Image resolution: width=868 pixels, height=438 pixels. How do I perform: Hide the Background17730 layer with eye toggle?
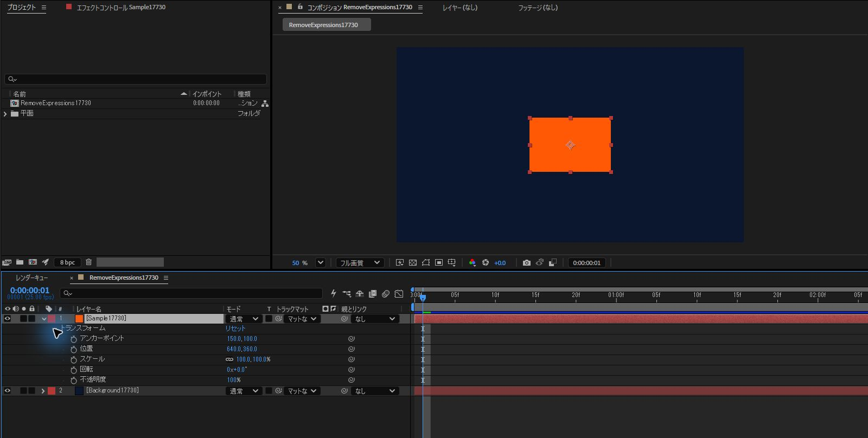pyautogui.click(x=8, y=391)
